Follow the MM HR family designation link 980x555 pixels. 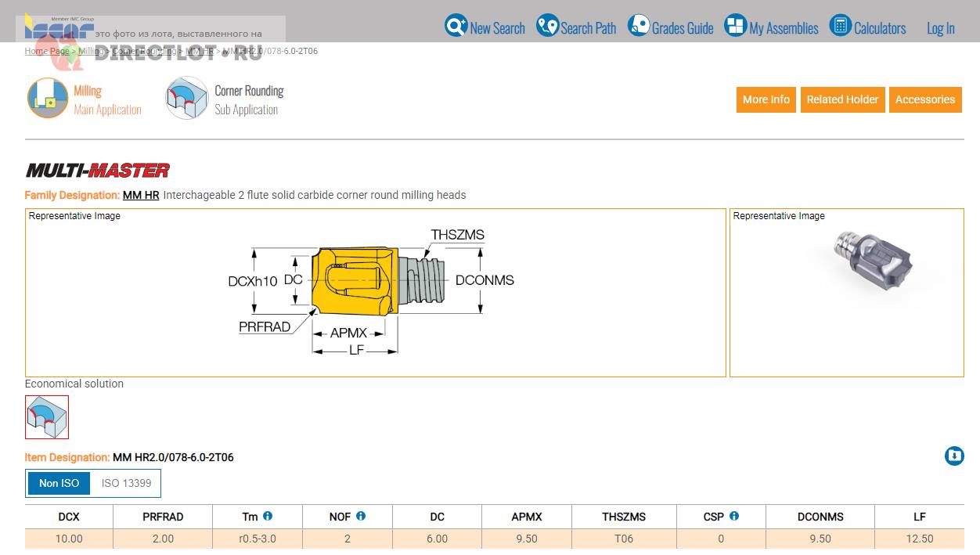141,195
